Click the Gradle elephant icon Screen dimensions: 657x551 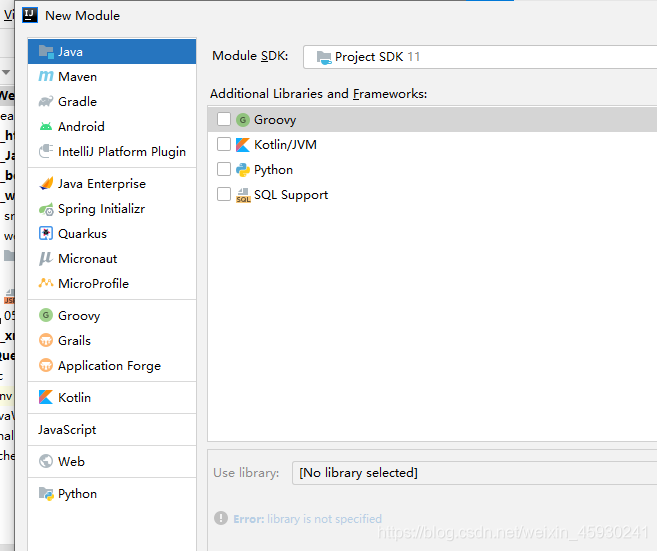point(46,102)
